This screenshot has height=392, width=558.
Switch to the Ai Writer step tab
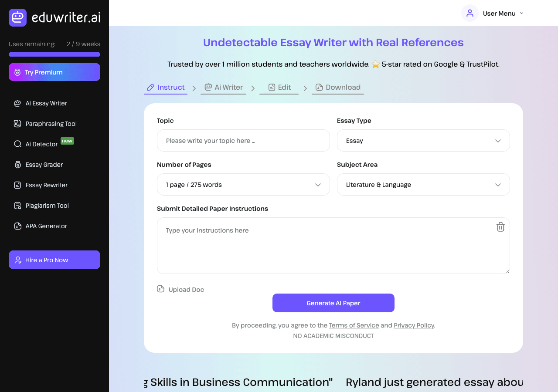click(223, 88)
